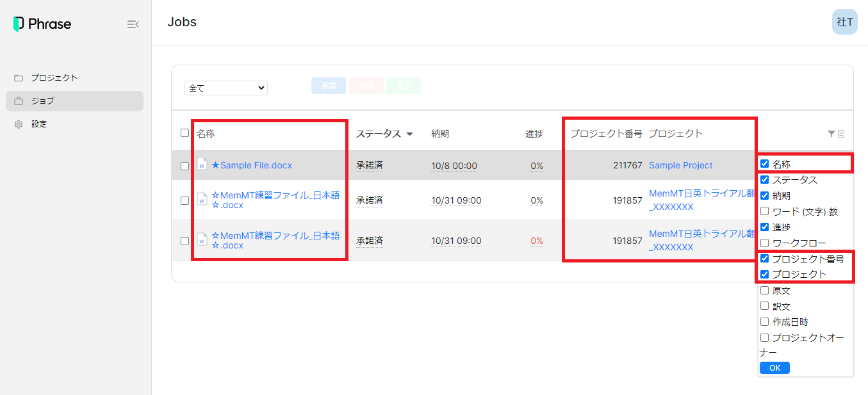Open the Sample Project link
This screenshot has height=395, width=868.
680,165
